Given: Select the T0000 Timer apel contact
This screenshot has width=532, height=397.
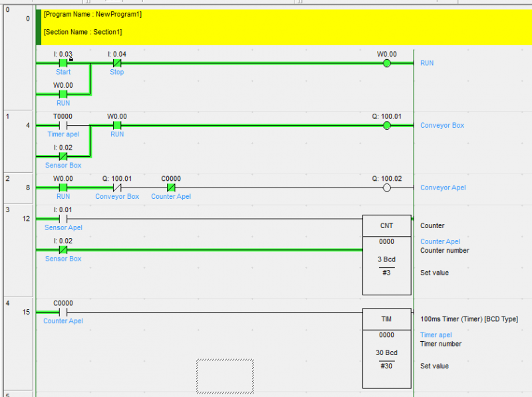Looking at the screenshot, I should coord(63,126).
